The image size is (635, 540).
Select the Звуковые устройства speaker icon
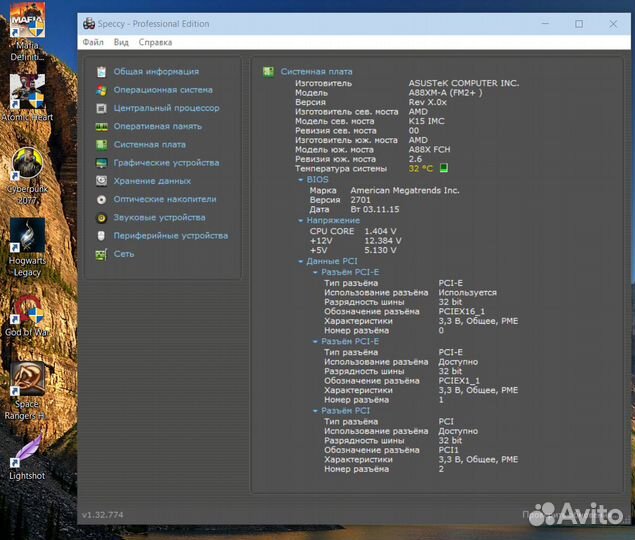(x=101, y=218)
